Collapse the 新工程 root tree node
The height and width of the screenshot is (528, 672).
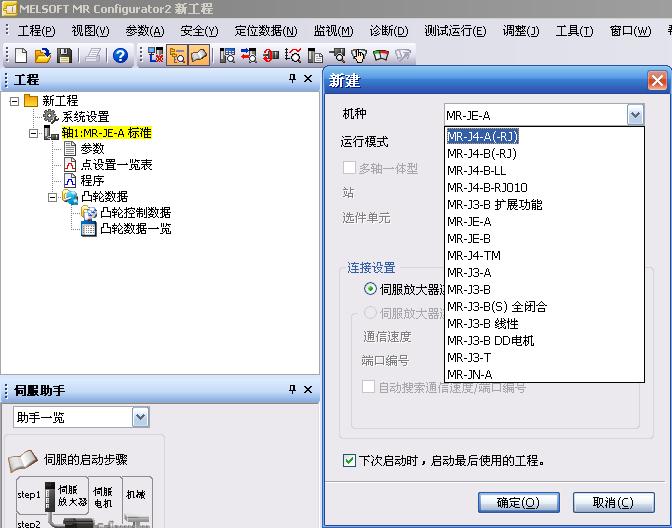click(x=14, y=101)
